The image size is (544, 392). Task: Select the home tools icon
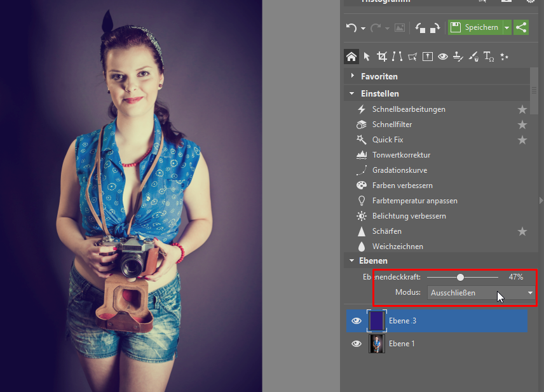(x=351, y=57)
